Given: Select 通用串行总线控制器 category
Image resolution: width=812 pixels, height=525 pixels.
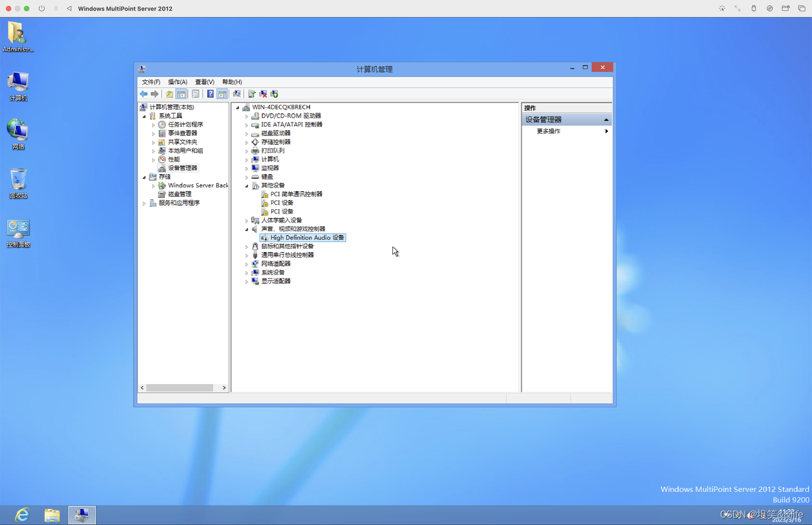Looking at the screenshot, I should [288, 255].
